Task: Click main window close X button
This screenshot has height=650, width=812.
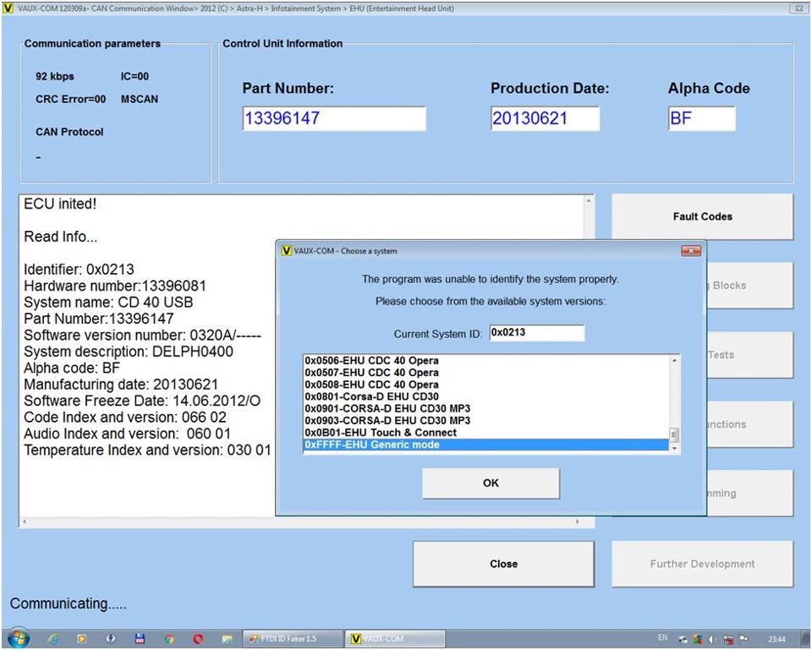Action: pyautogui.click(x=798, y=8)
